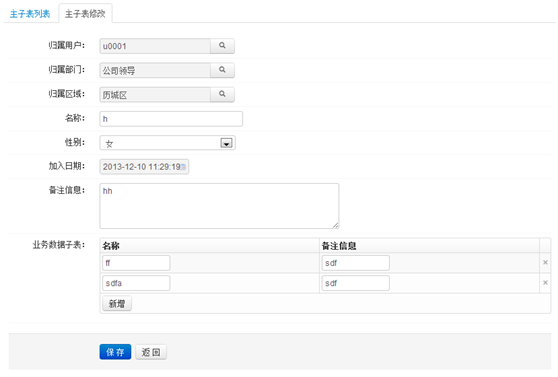The image size is (558, 377).
Task: Click the 业务数据子表 label
Action: click(x=59, y=245)
